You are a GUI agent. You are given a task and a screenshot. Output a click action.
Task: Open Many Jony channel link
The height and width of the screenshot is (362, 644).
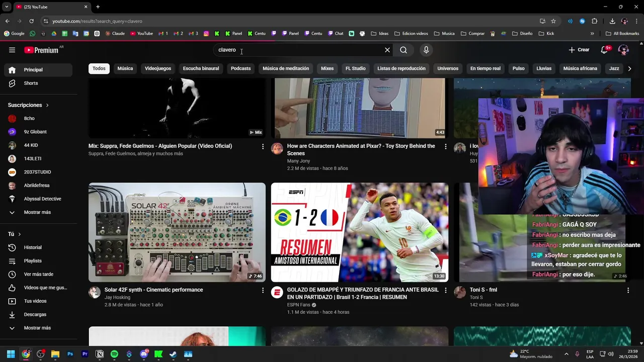298,161
